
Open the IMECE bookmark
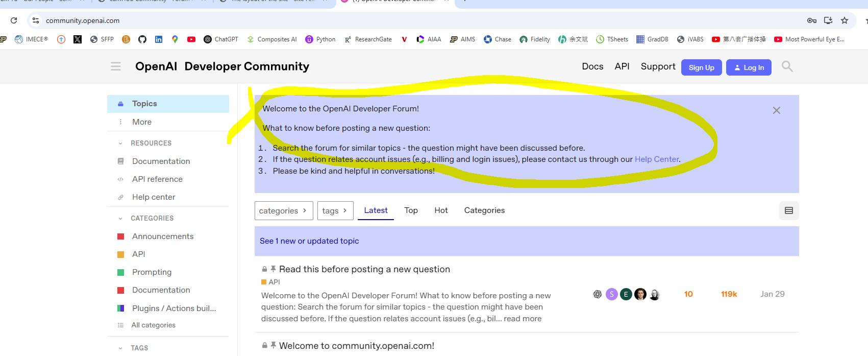(31, 39)
